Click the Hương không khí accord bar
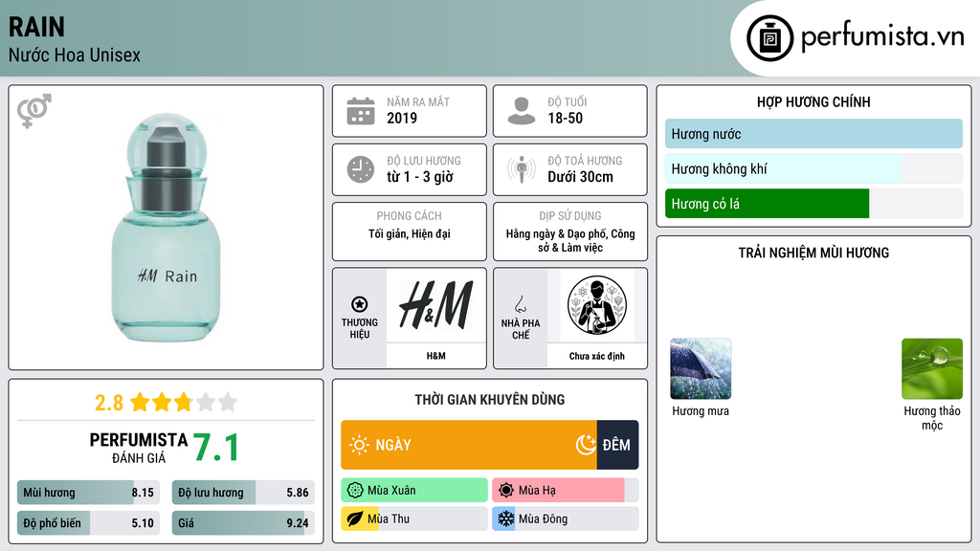Screen dimensions: 980x551 (x=813, y=168)
